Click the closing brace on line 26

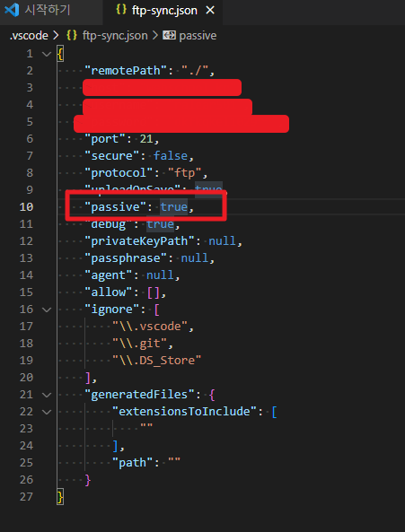click(88, 480)
